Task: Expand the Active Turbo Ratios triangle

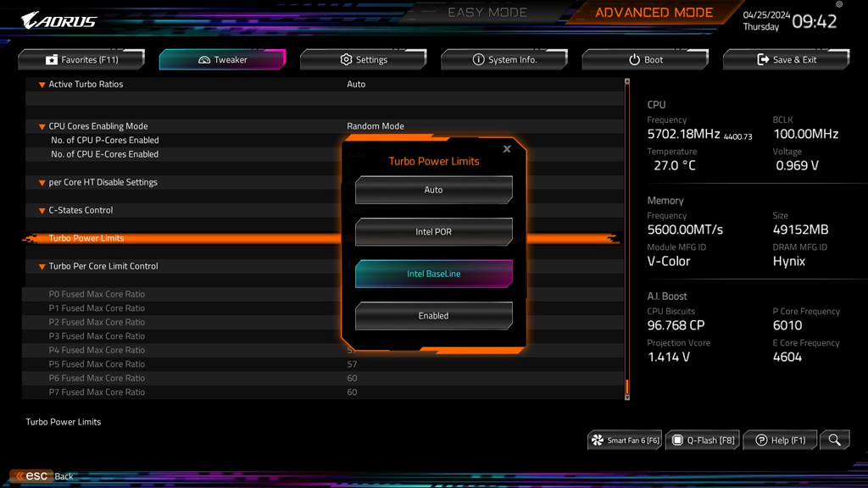Action: (x=42, y=85)
